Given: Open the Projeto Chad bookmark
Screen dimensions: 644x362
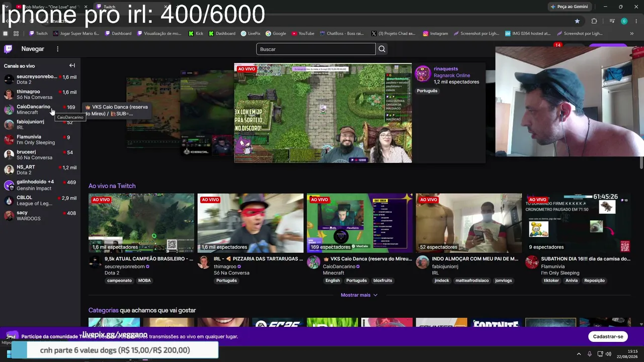Looking at the screenshot, I should [x=393, y=34].
